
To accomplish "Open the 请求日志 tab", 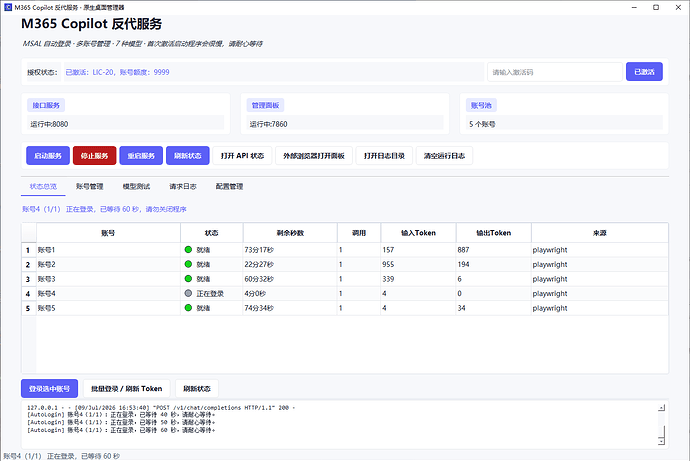I will [x=183, y=187].
